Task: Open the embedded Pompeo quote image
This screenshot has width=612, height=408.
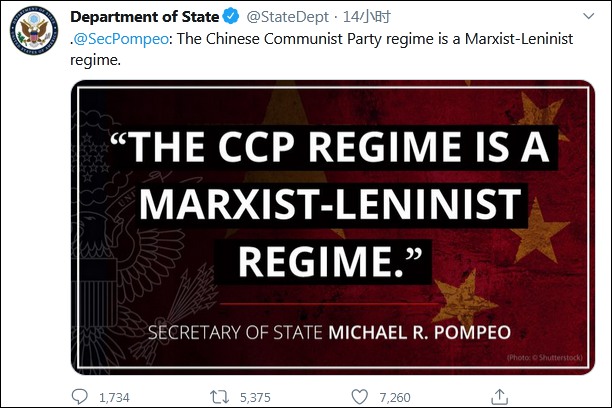Action: point(332,227)
